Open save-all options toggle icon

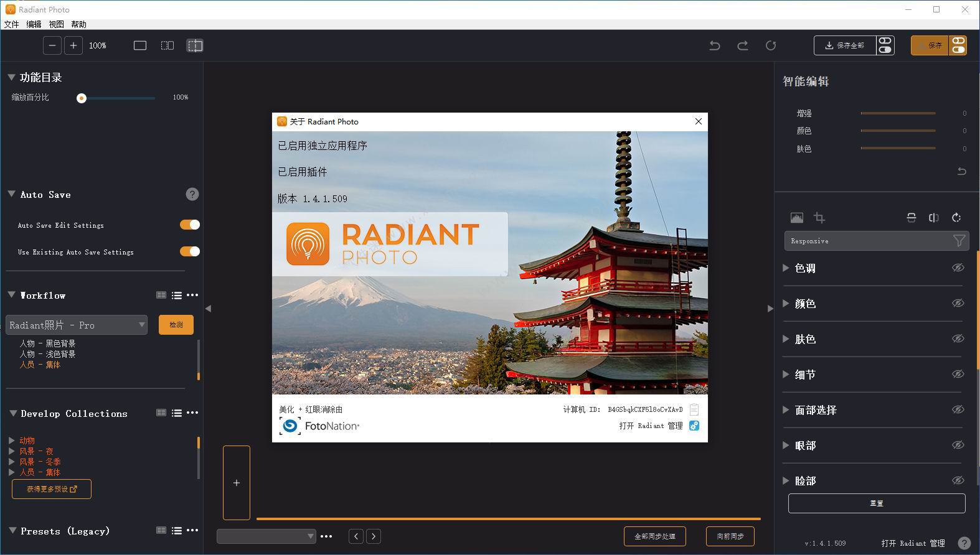[x=885, y=45]
